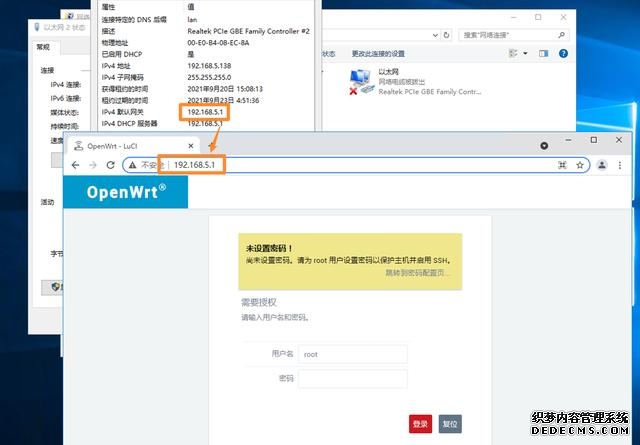This screenshot has height=445, width=640.
Task: Open a new Chrome tab
Action: click(211, 146)
